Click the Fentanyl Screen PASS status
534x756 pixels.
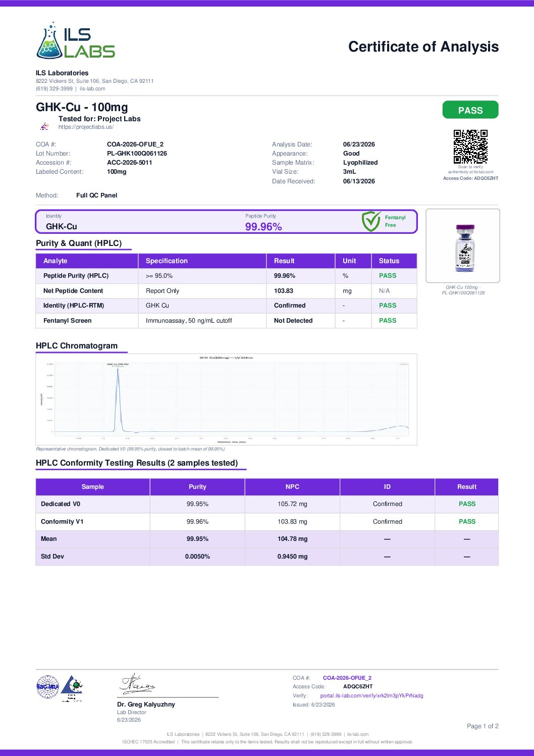(388, 321)
